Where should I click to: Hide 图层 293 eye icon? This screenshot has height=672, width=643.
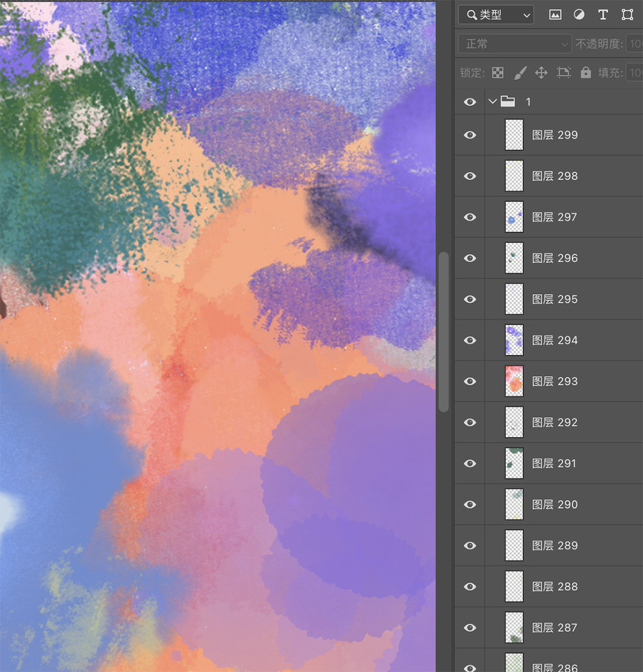[x=470, y=381]
